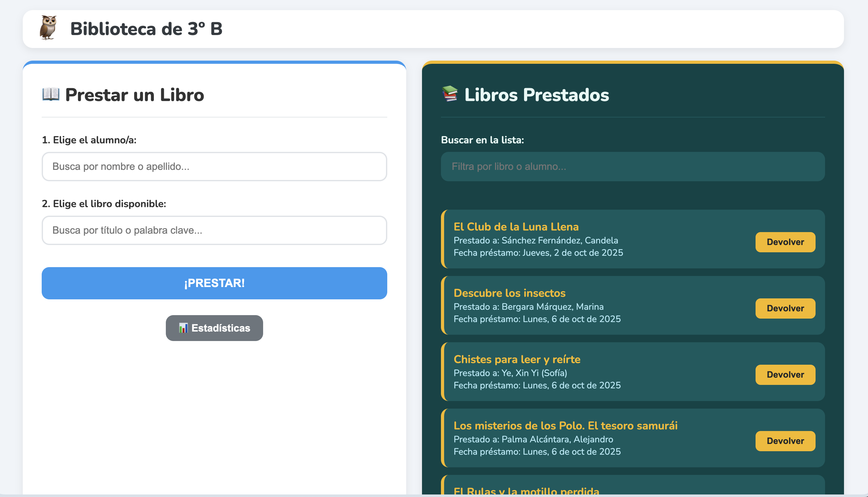Image resolution: width=868 pixels, height=497 pixels.
Task: Click the loan list filter field
Action: (x=632, y=167)
